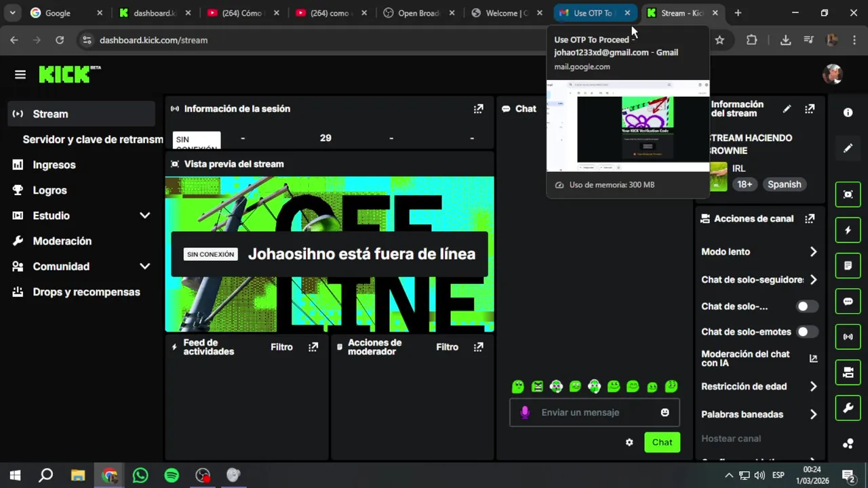Expand Modo lento options
868x488 pixels.
pyautogui.click(x=813, y=251)
